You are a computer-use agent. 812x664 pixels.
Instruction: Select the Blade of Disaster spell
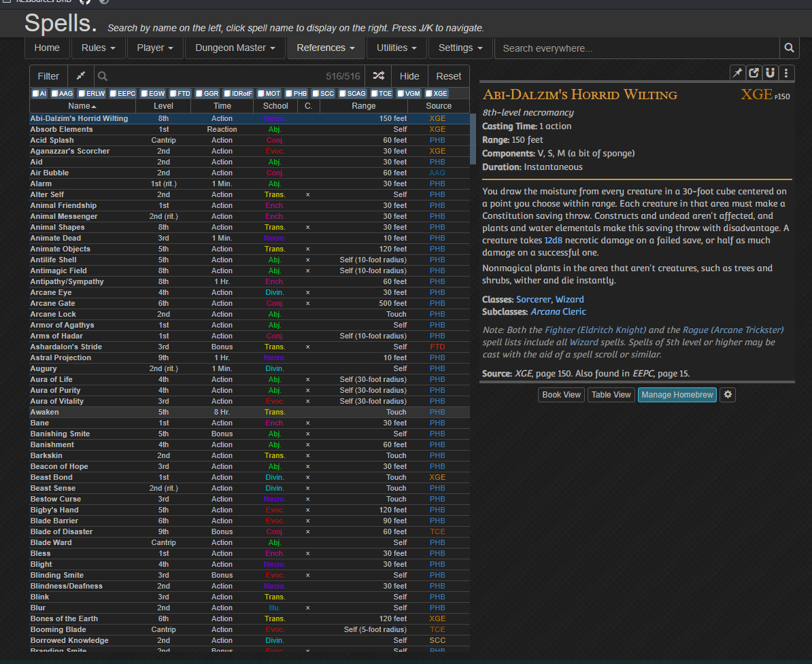(x=250, y=531)
